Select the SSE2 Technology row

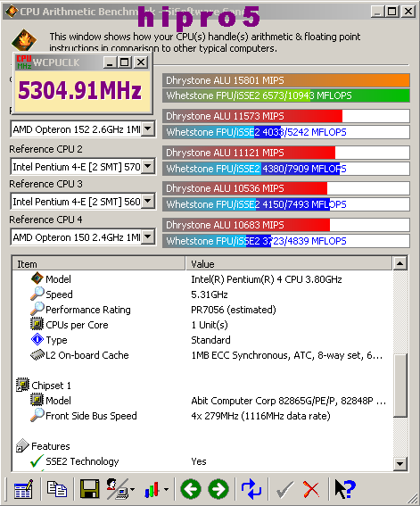(x=202, y=461)
